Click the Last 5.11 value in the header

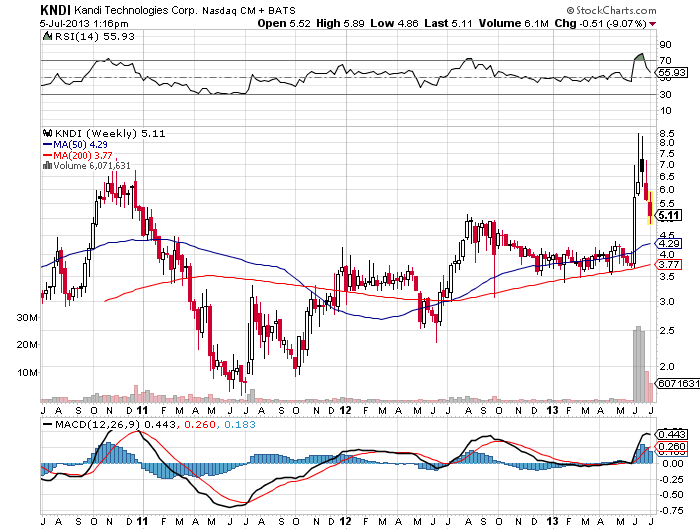(x=448, y=23)
